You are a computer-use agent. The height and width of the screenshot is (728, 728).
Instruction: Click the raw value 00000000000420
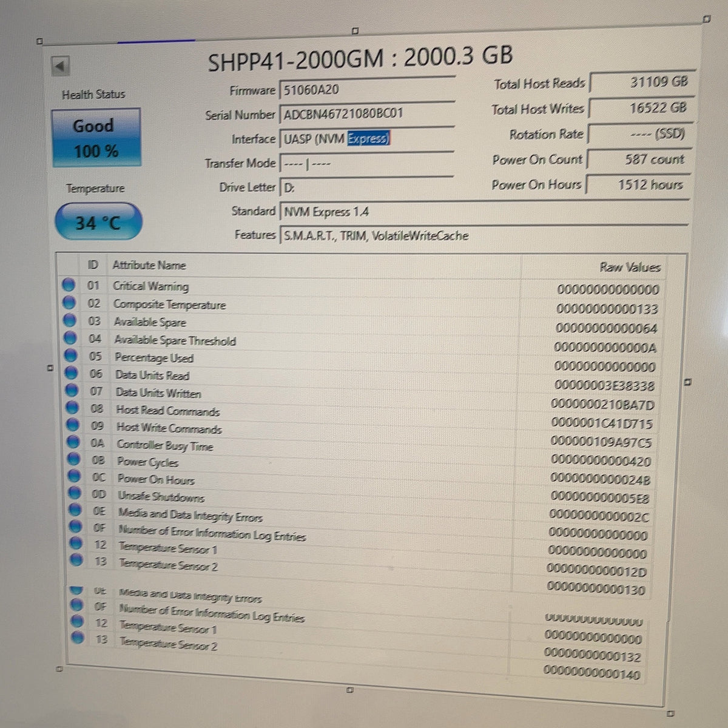tap(601, 461)
